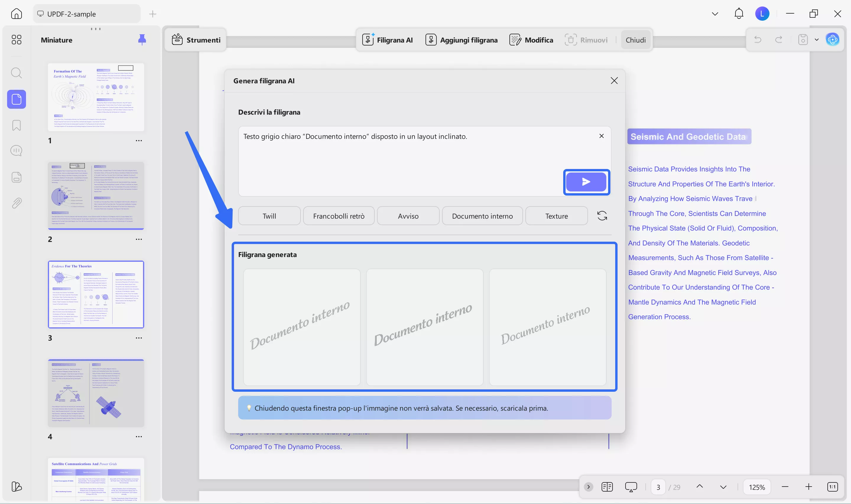Open the Aggiungi filigrana tab

point(462,40)
